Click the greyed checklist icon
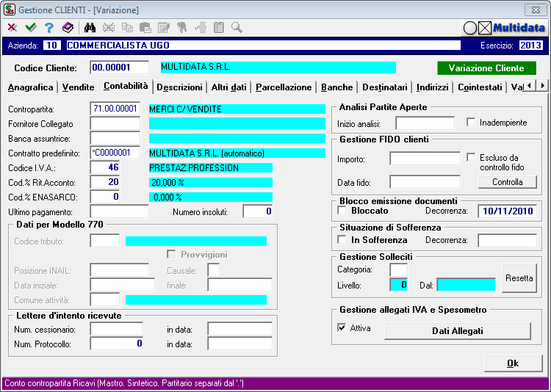Screen dimensions: 551x392 pos(201,27)
